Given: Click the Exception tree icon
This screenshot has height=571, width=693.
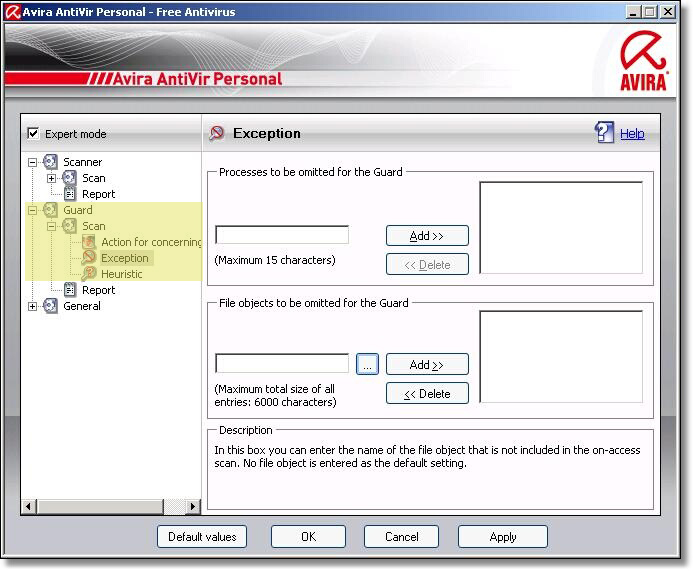Looking at the screenshot, I should [x=88, y=258].
